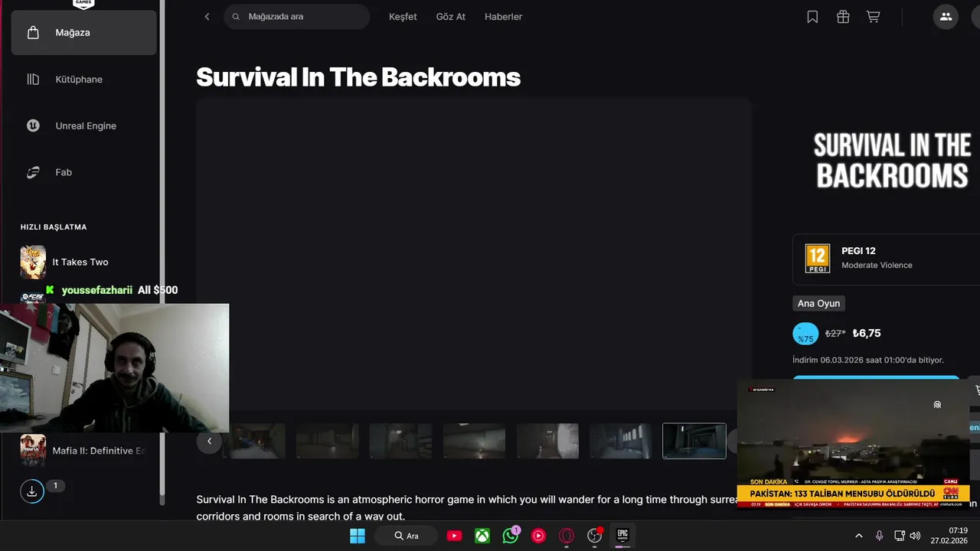Image resolution: width=980 pixels, height=551 pixels.
Task: Click the PAKİSTAN: 133 TALİBAN news headline
Action: tap(842, 494)
